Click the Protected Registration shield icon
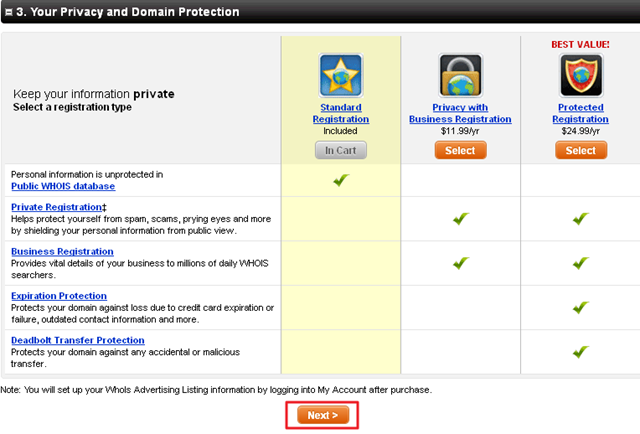 pyautogui.click(x=581, y=75)
